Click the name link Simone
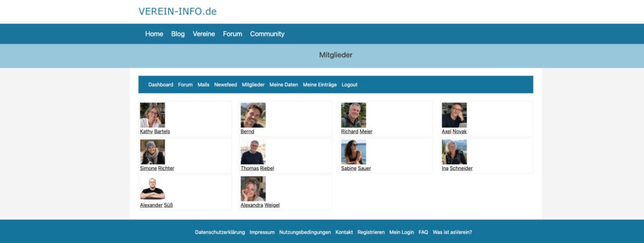Screen dimensions: 644x243 tap(148, 169)
